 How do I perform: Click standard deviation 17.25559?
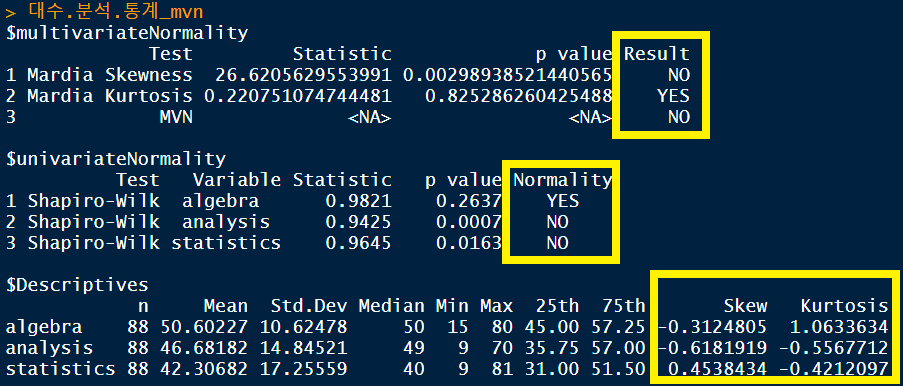[x=303, y=369]
